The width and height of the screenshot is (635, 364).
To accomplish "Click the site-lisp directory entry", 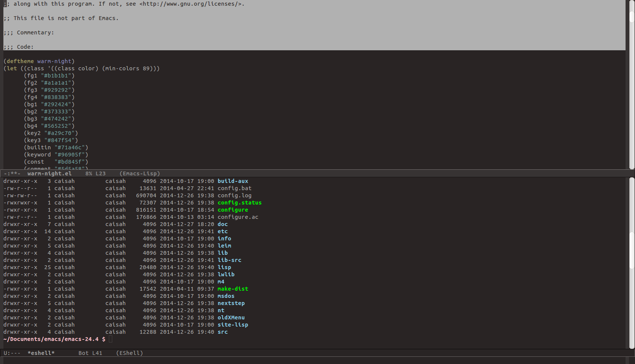I will (233, 325).
